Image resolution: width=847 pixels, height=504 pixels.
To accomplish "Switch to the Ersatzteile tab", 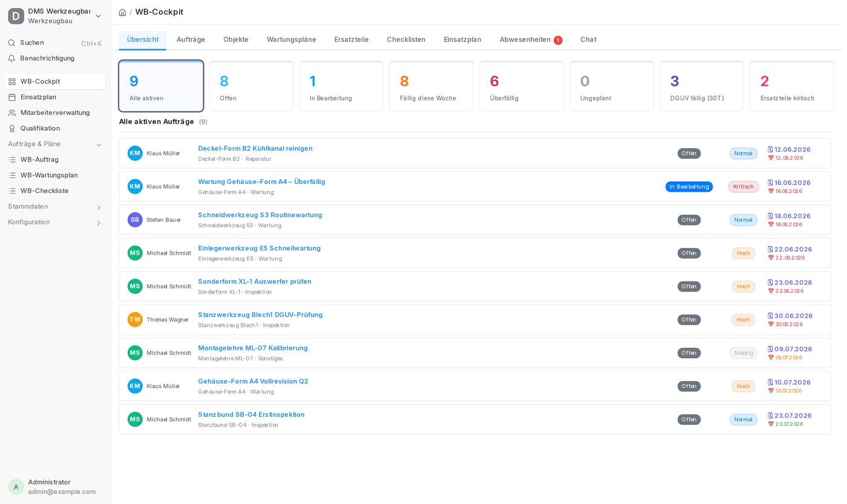I will tap(352, 39).
